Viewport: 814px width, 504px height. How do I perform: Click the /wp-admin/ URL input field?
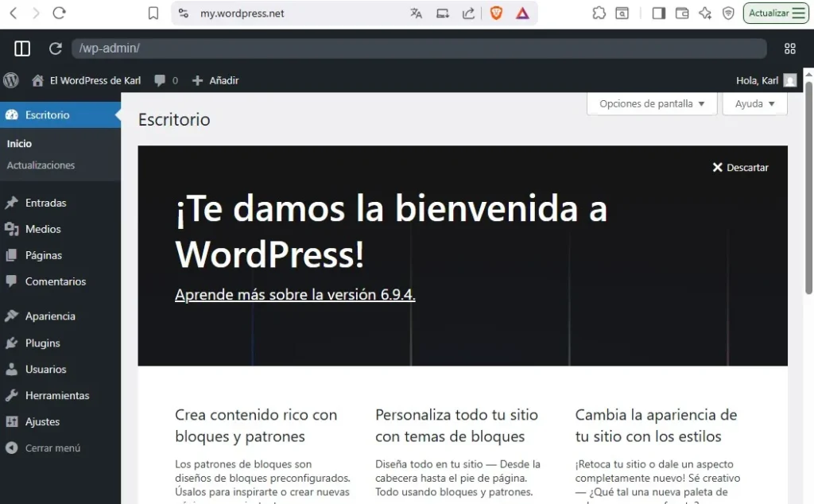pos(419,48)
